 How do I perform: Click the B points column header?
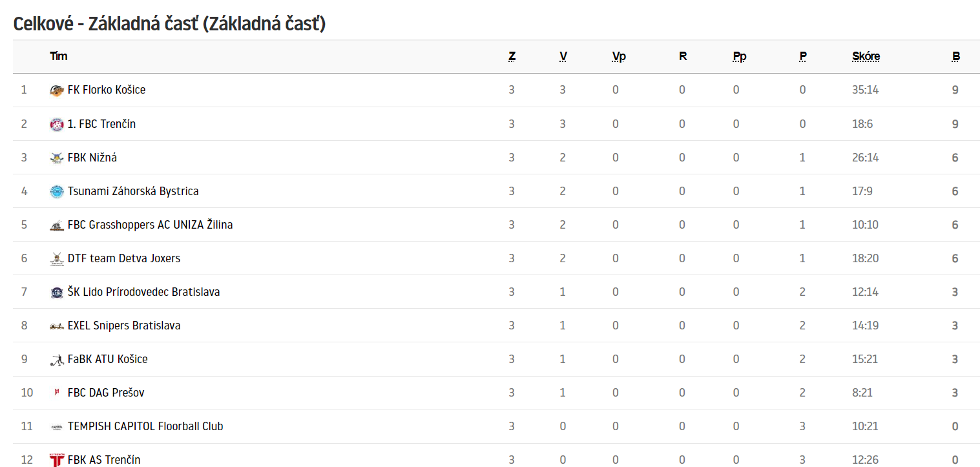click(955, 56)
